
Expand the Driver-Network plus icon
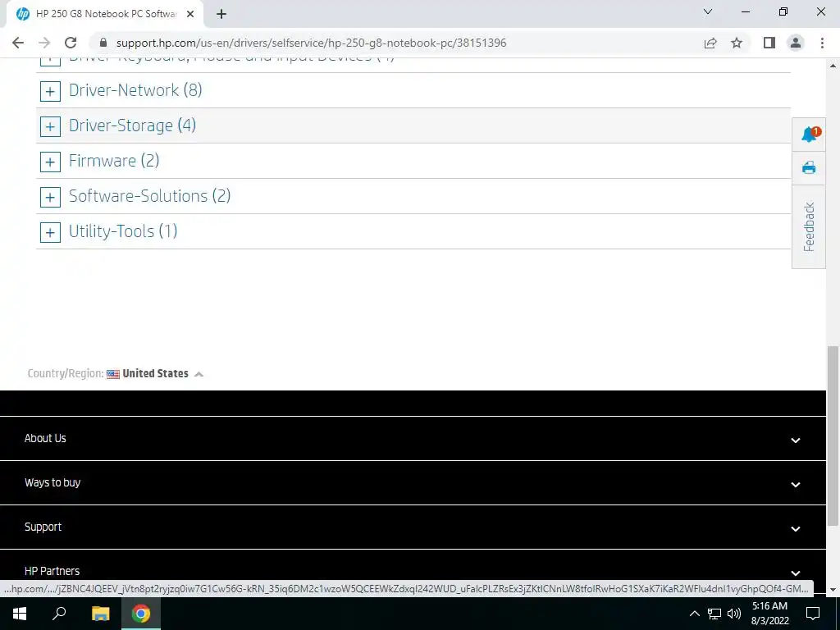(x=50, y=92)
